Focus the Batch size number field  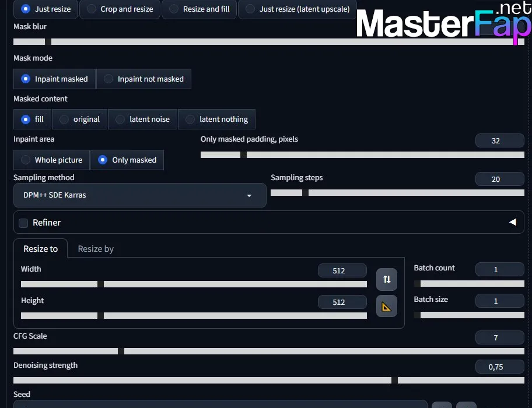point(500,301)
